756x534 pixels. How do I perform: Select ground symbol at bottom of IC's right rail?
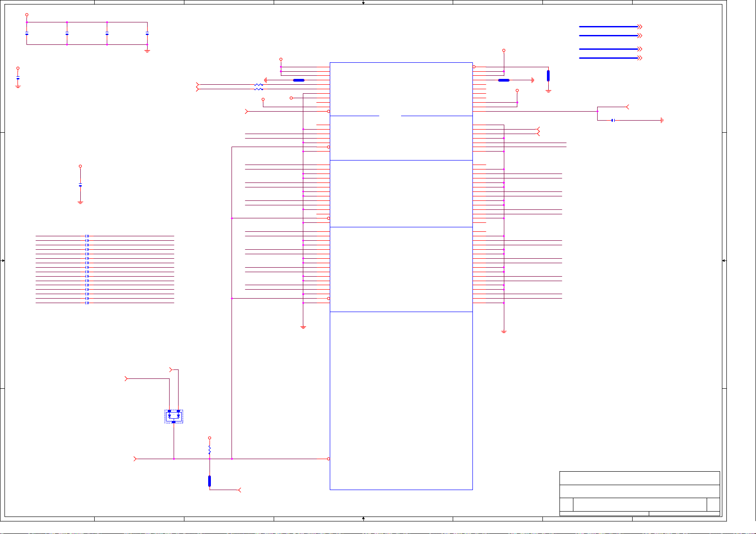(x=504, y=332)
